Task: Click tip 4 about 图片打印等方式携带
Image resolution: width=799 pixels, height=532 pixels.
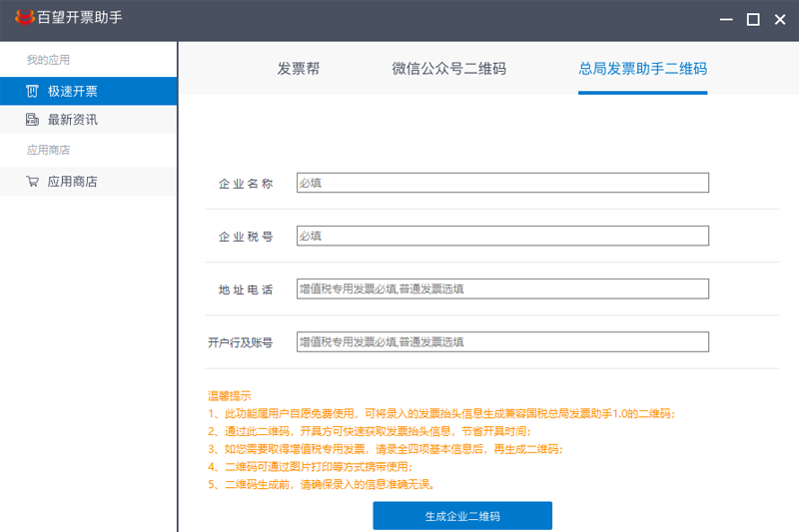Action: coord(310,466)
